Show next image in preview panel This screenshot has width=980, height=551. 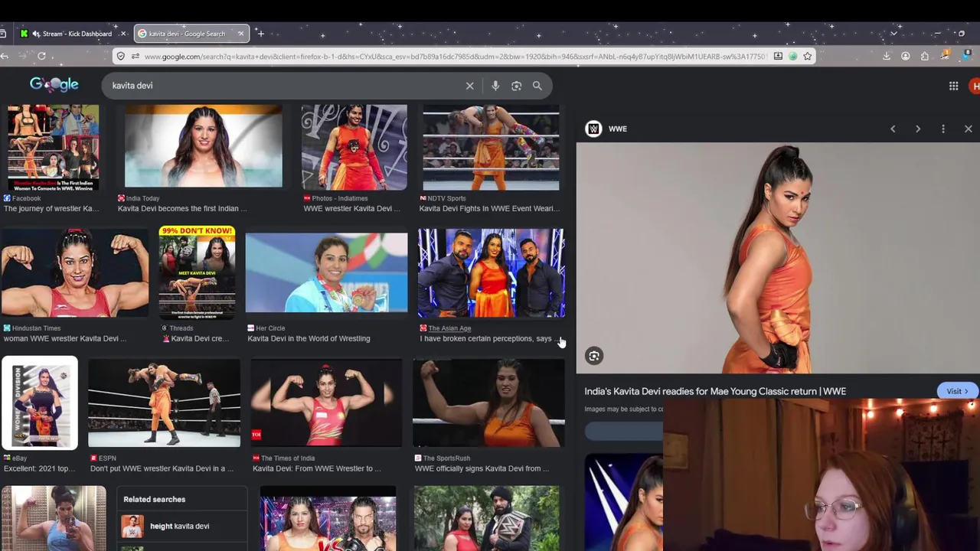click(918, 129)
